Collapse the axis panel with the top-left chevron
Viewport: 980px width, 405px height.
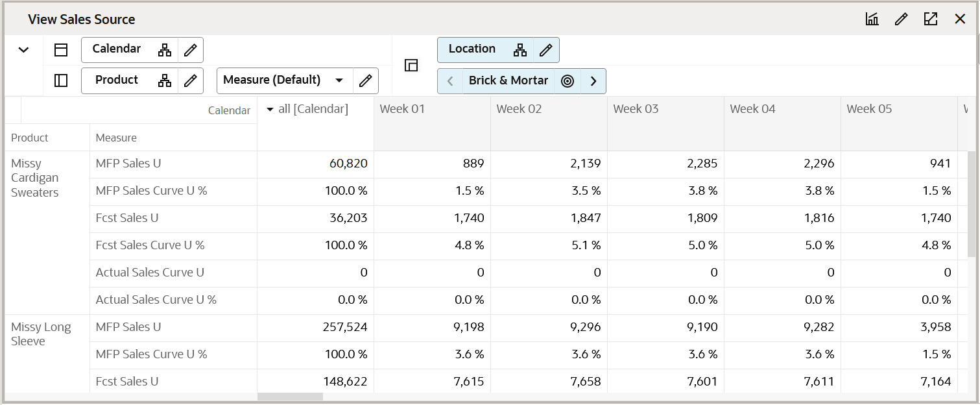coord(23,49)
